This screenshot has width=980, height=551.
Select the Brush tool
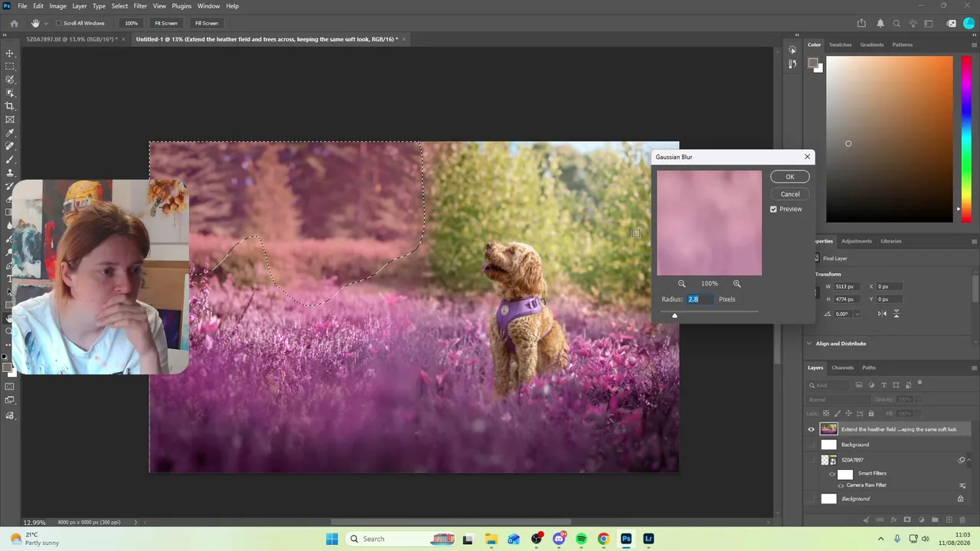[10, 160]
